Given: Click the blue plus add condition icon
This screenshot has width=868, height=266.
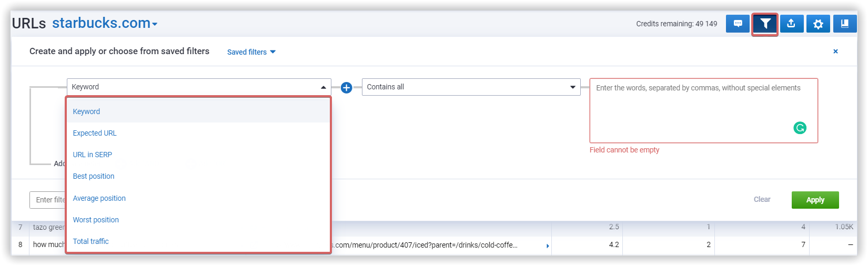Looking at the screenshot, I should point(346,88).
